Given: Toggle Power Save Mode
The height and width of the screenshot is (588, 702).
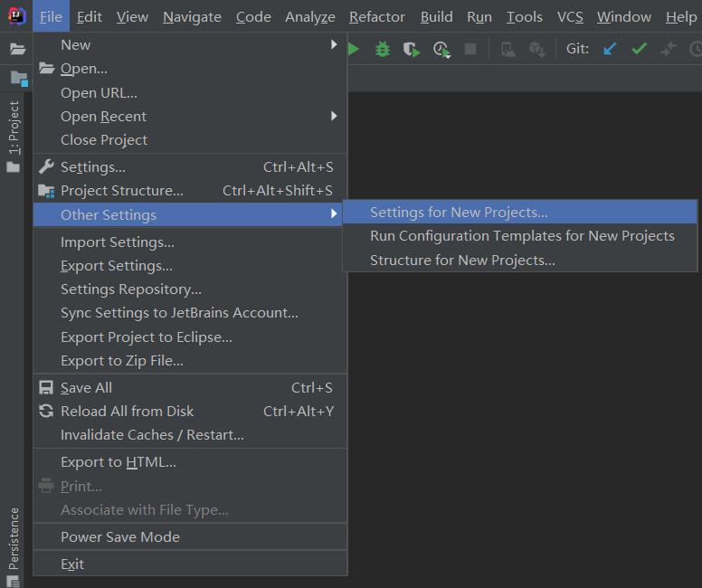Looking at the screenshot, I should 190,536.
